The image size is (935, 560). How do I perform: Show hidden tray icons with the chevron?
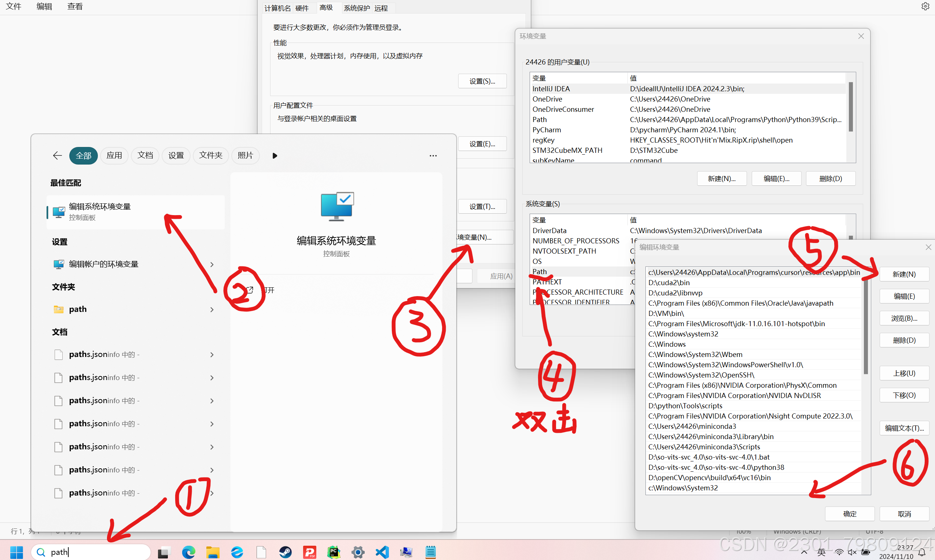coord(804,552)
